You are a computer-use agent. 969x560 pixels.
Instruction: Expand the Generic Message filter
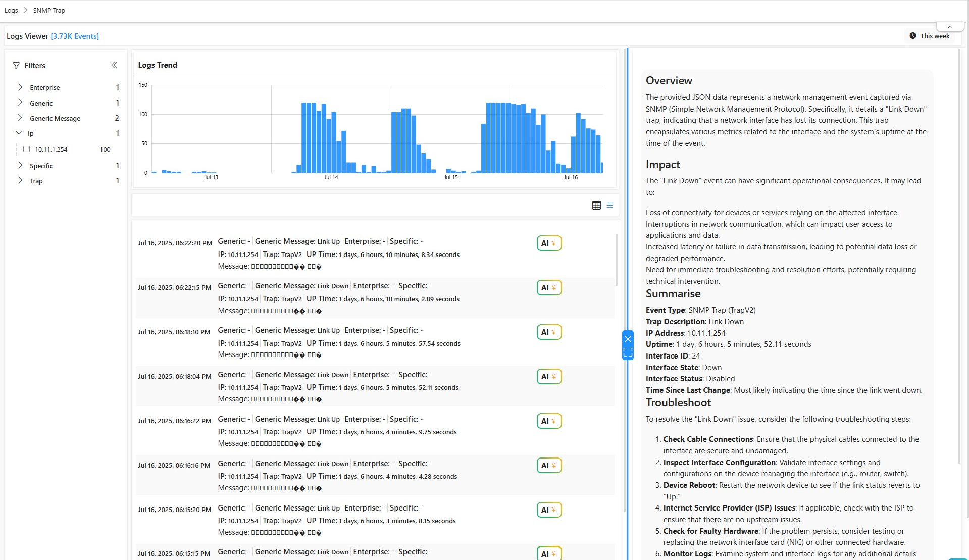(x=20, y=118)
